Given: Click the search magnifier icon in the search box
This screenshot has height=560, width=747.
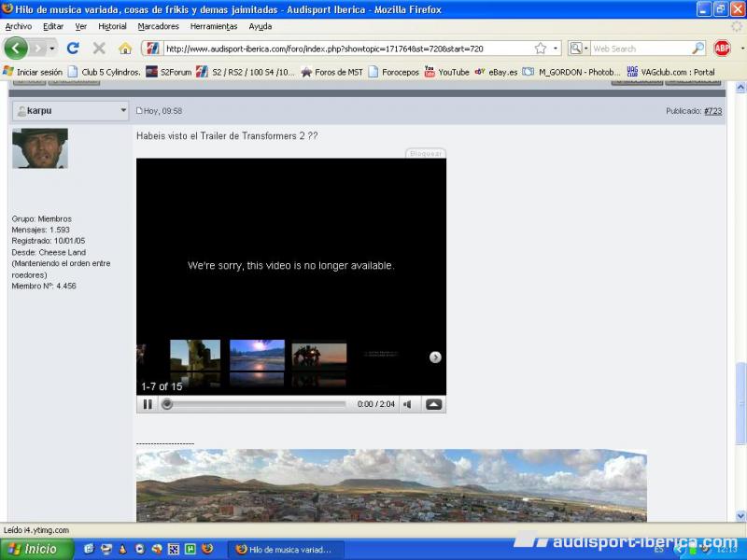Looking at the screenshot, I should tap(698, 49).
